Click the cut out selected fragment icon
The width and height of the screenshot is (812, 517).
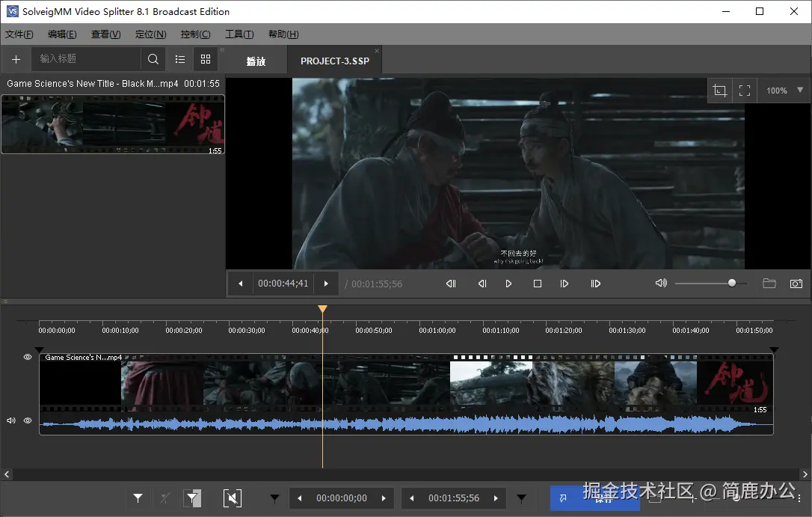[x=233, y=498]
